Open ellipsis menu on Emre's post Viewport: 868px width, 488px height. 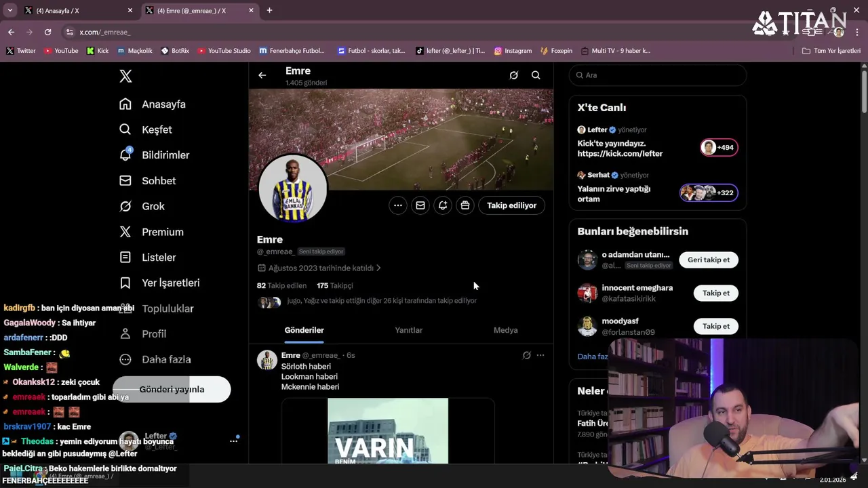(540, 355)
